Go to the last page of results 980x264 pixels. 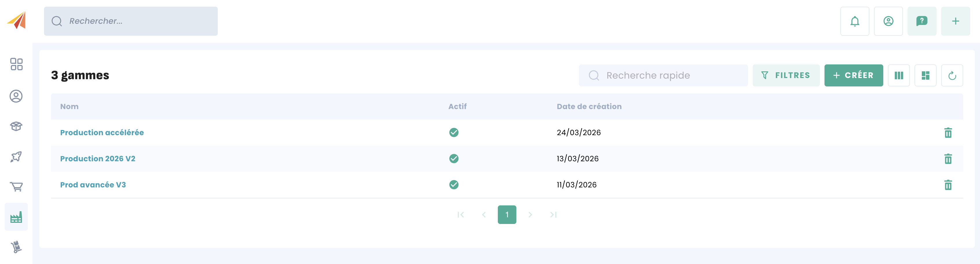click(553, 215)
